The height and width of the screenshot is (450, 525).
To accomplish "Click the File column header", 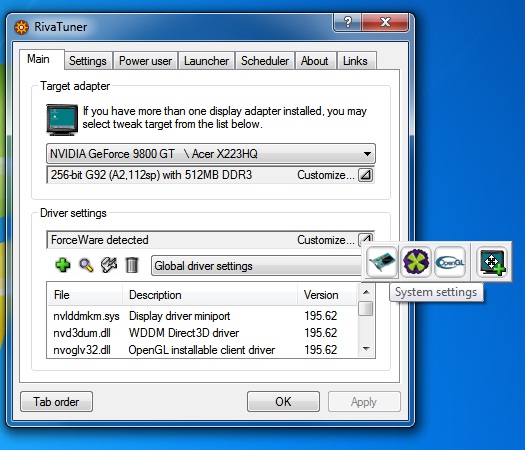I will (85, 295).
